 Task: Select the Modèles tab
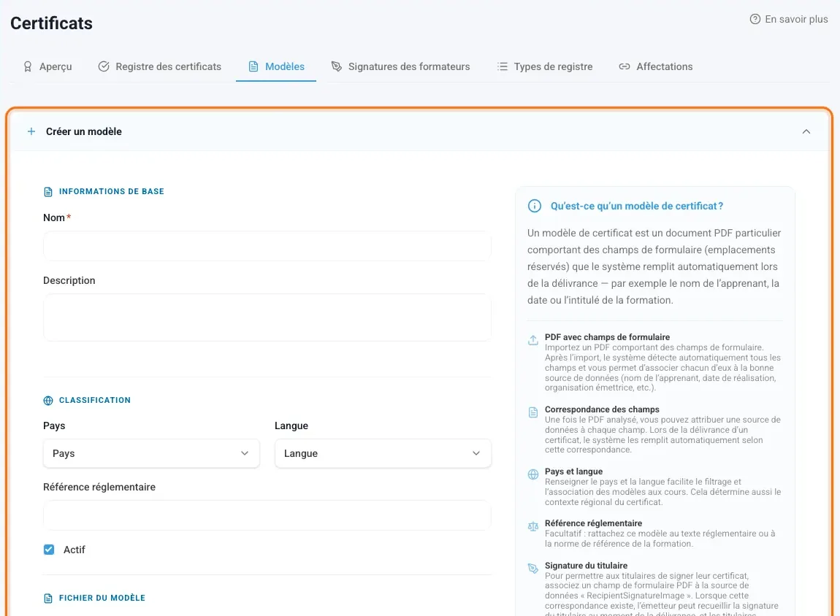pyautogui.click(x=276, y=66)
